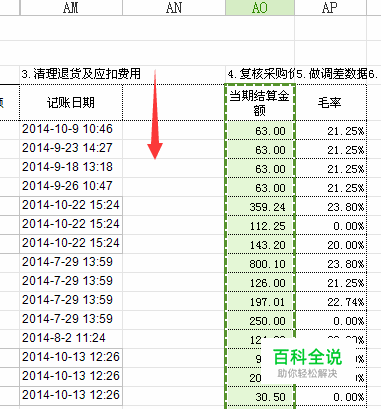This screenshot has height=409, width=381.
Task: Click the cell starting '4.复核采购'
Action: coord(260,74)
